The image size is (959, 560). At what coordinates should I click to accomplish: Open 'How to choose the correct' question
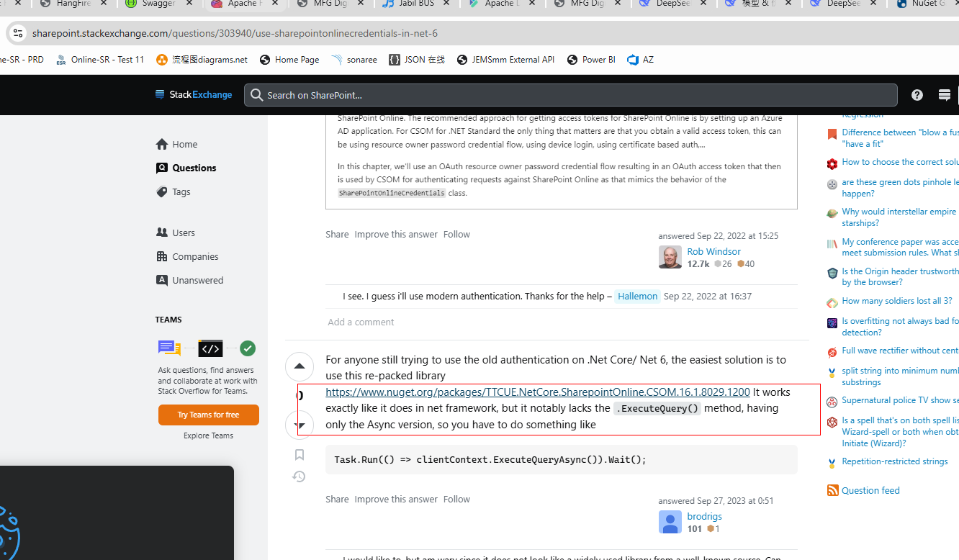900,162
